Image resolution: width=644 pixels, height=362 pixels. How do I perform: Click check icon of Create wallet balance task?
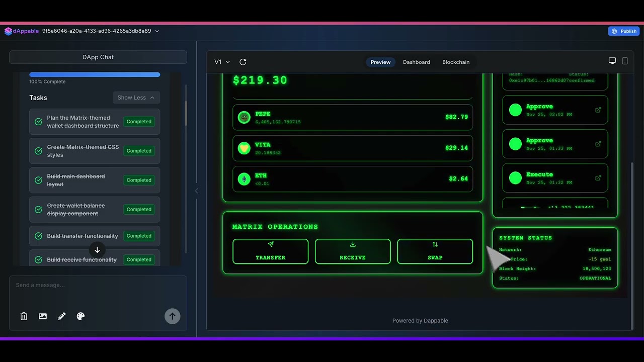(38, 209)
